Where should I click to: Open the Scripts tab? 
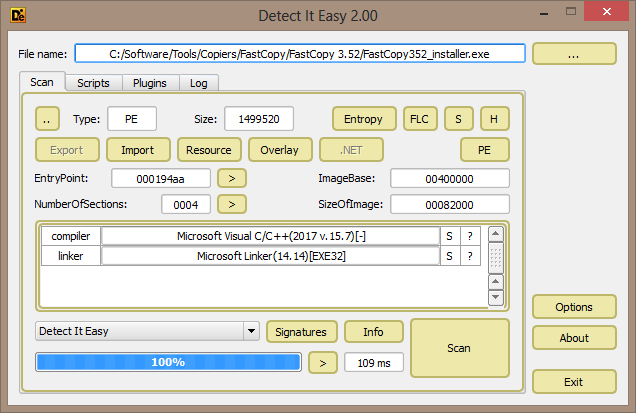[x=93, y=83]
